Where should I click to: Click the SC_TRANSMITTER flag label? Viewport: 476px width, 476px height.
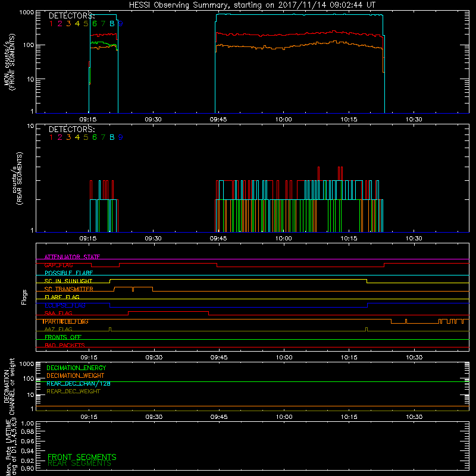[x=68, y=289]
